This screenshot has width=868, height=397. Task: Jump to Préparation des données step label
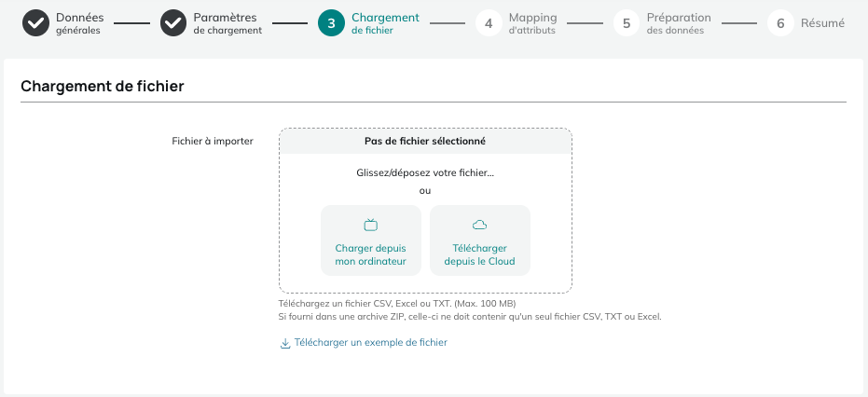679,23
